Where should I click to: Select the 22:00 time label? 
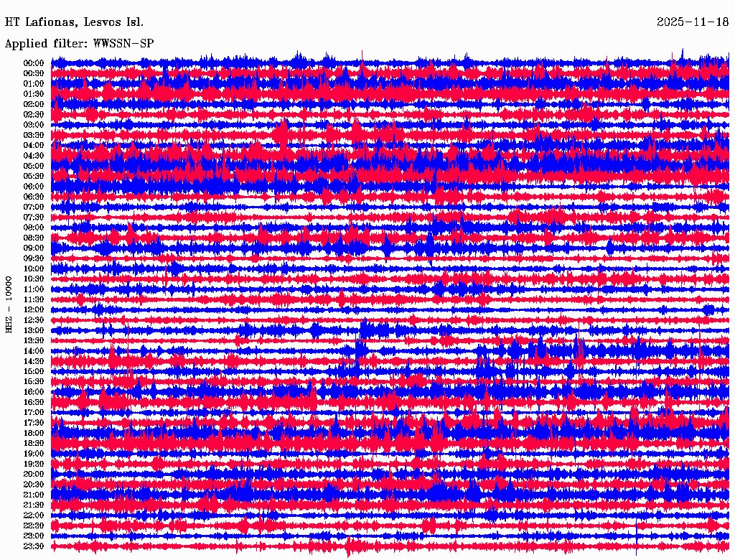click(33, 515)
